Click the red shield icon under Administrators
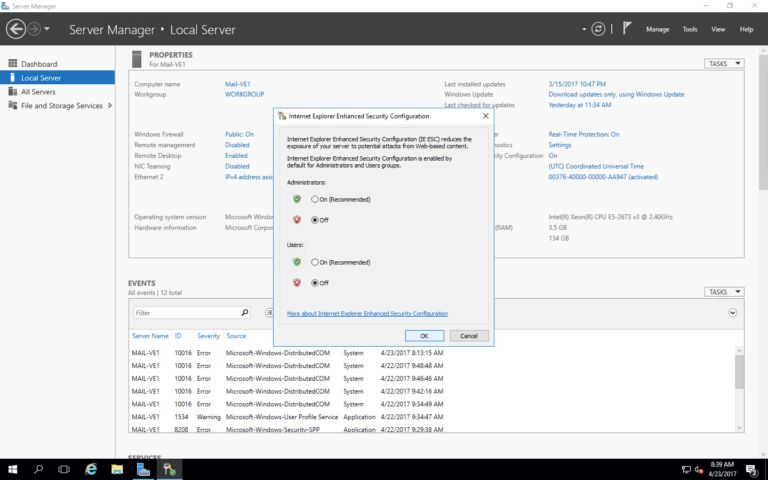This screenshot has height=480, width=768. [x=297, y=219]
